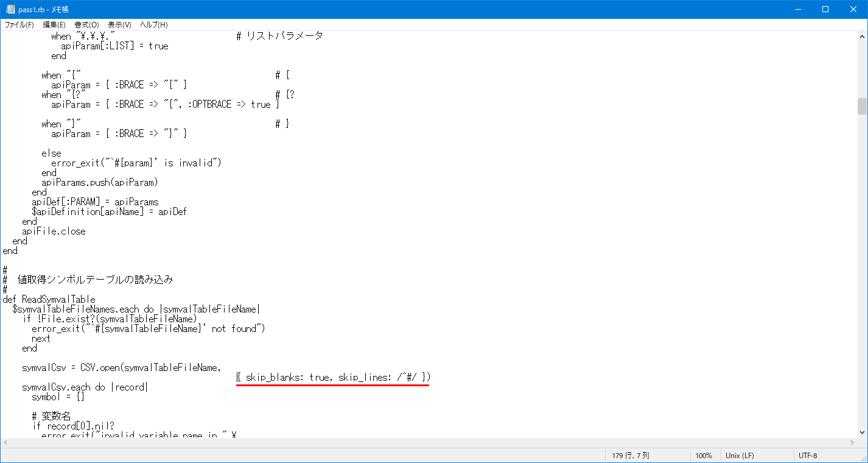The width and height of the screenshot is (868, 463).
Task: Open the ヘルプ(H) menu
Action: (154, 25)
